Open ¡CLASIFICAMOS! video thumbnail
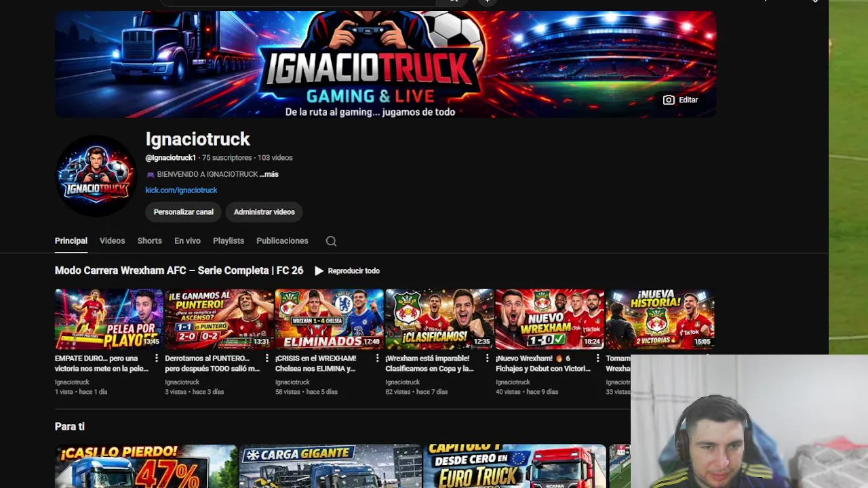Viewport: 868px width, 488px height. [439, 319]
